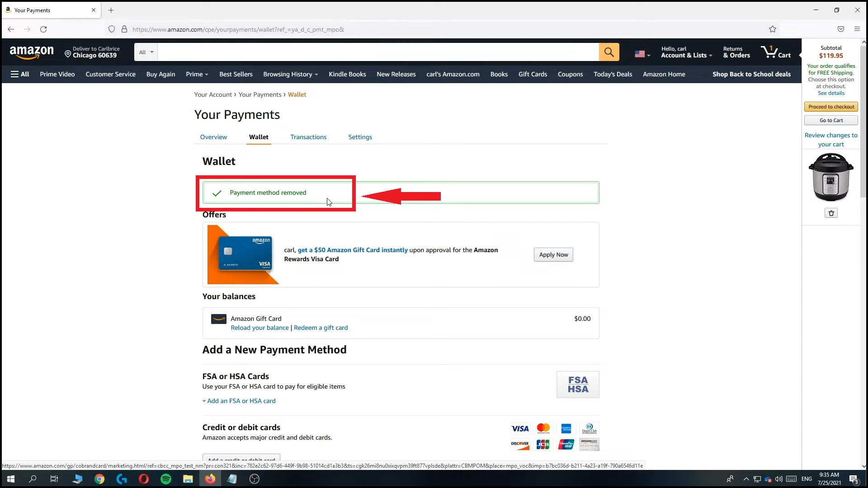868x488 pixels.
Task: Expand the Account & Lists dropdown
Action: click(686, 52)
